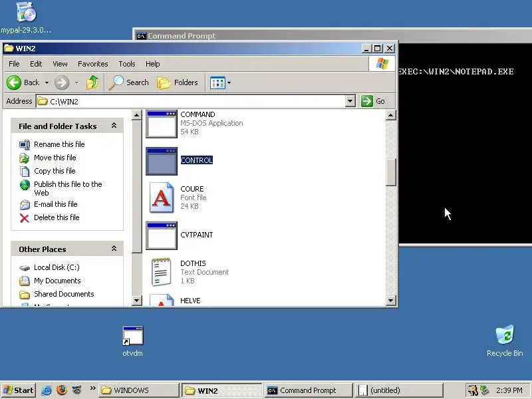Click the file list scrollbar thumb
This screenshot has height=399, width=532.
point(391,172)
